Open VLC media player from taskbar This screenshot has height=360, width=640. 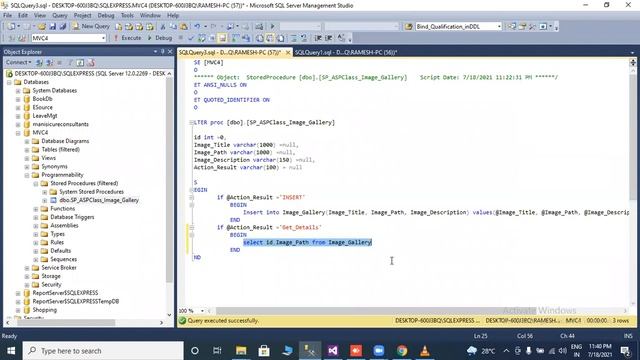425,351
